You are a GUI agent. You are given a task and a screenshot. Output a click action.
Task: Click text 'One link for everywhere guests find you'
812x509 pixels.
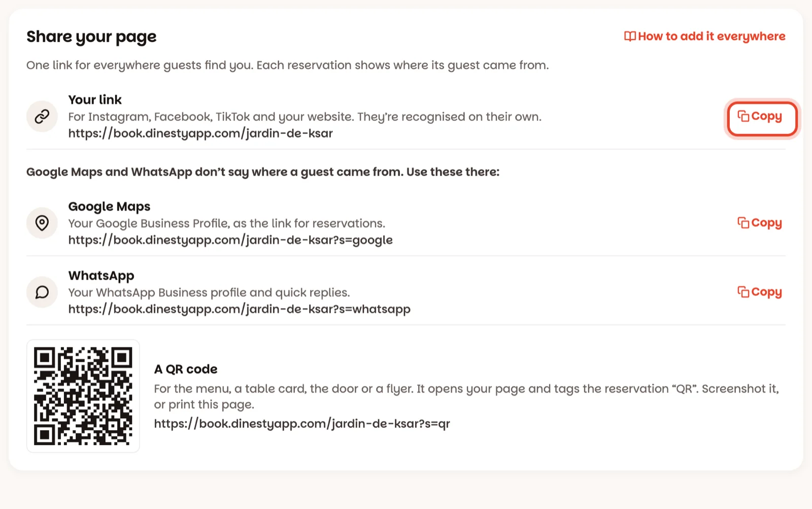click(140, 65)
